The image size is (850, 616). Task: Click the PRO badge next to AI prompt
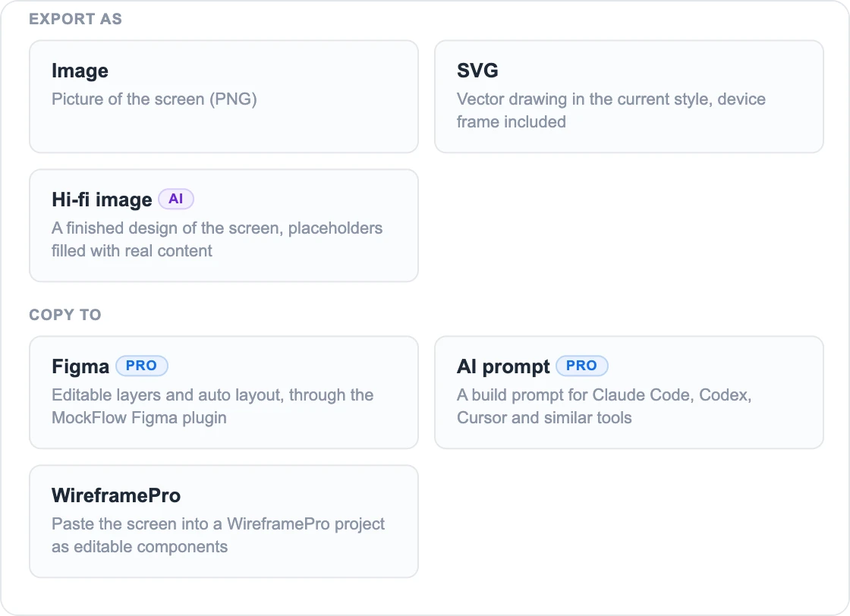[x=581, y=366]
